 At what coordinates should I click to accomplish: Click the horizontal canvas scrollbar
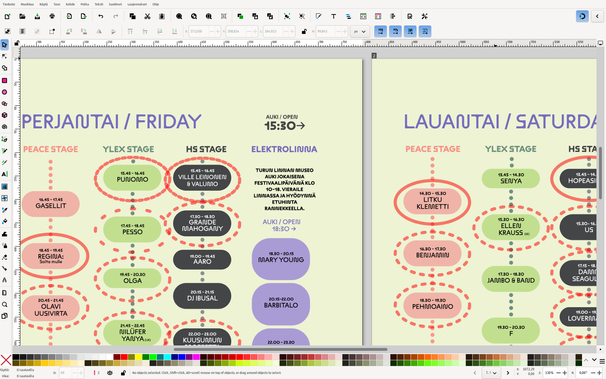(x=280, y=349)
